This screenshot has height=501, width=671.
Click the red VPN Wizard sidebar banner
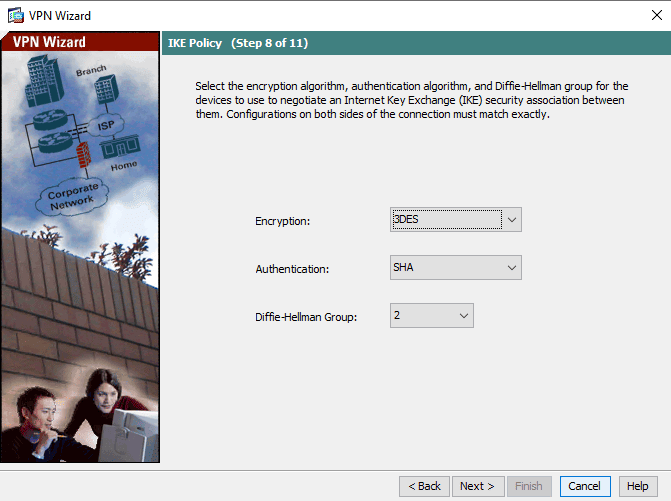click(x=80, y=42)
